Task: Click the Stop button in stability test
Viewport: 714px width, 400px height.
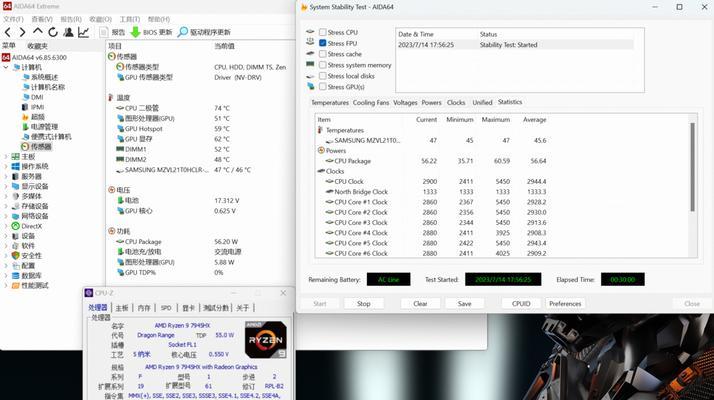Action: (363, 303)
